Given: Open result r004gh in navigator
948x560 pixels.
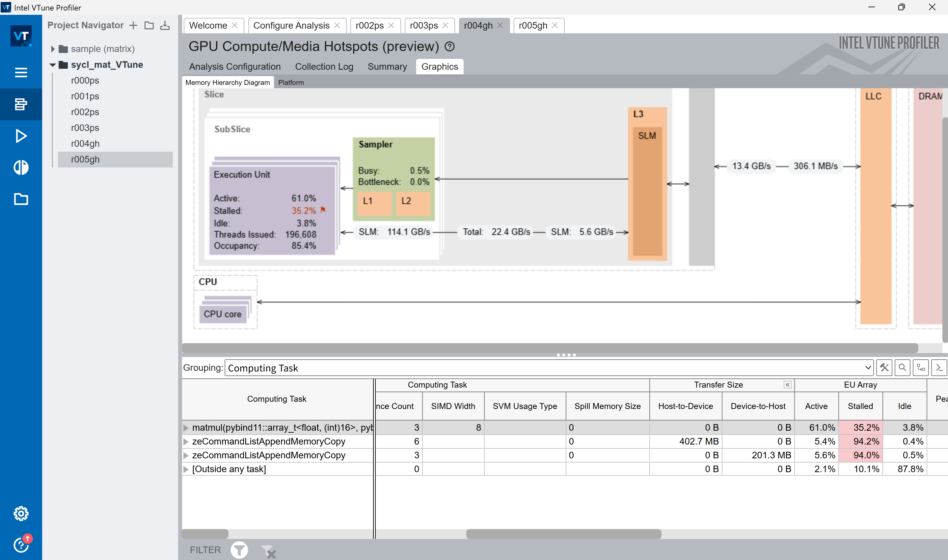Looking at the screenshot, I should (85, 144).
